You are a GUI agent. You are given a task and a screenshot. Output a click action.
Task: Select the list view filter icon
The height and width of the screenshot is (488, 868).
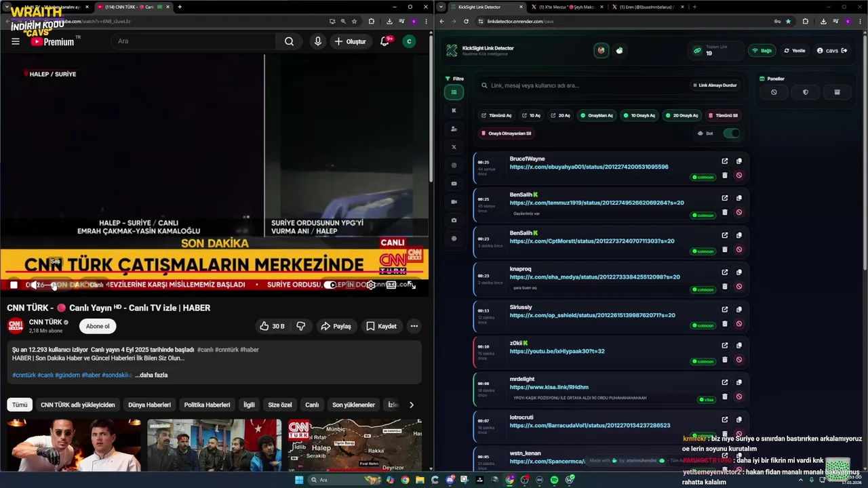point(454,92)
